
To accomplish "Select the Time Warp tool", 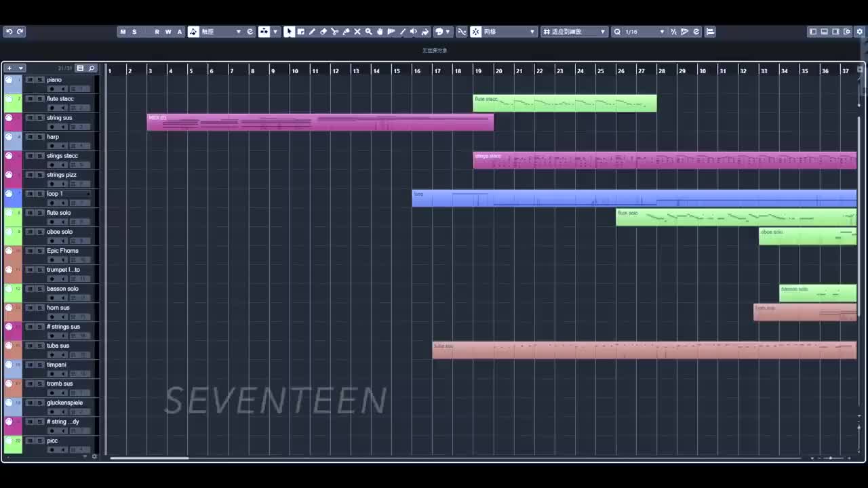I will [391, 31].
